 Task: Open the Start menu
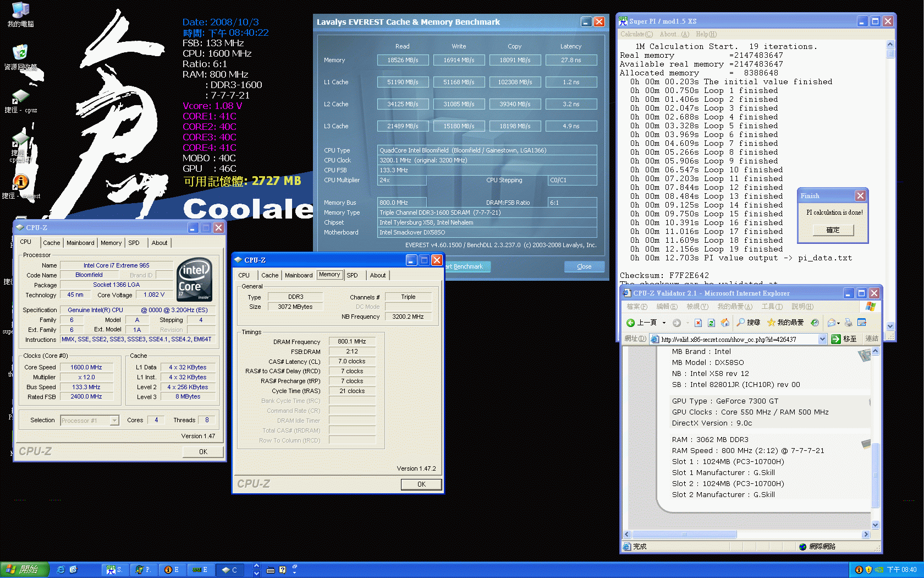pyautogui.click(x=24, y=570)
